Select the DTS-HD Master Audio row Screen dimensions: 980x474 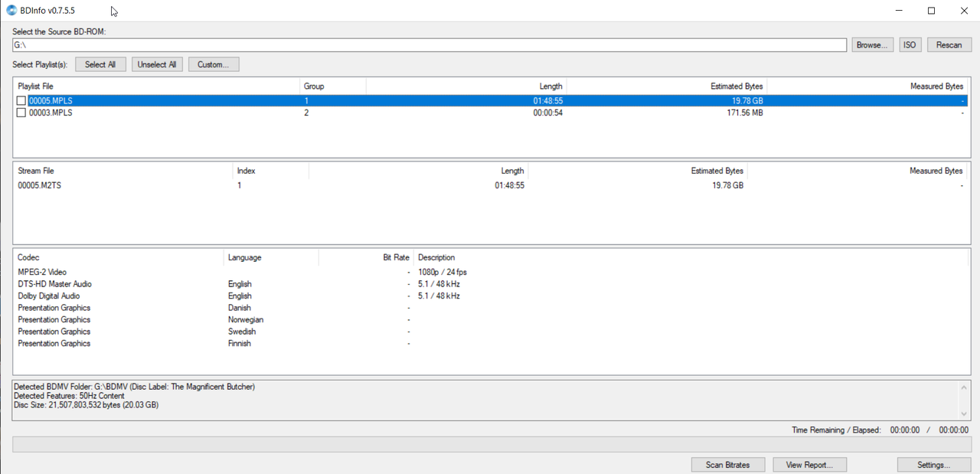point(490,284)
